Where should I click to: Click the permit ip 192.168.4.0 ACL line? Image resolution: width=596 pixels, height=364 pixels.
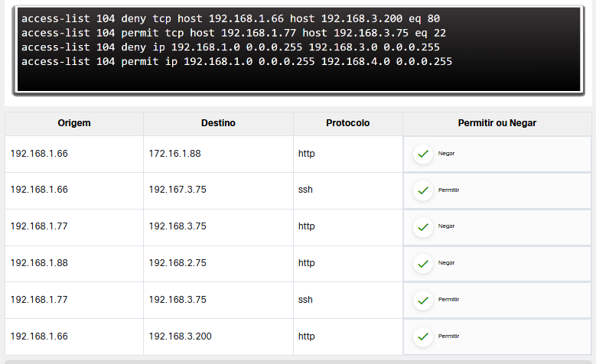tap(236, 61)
